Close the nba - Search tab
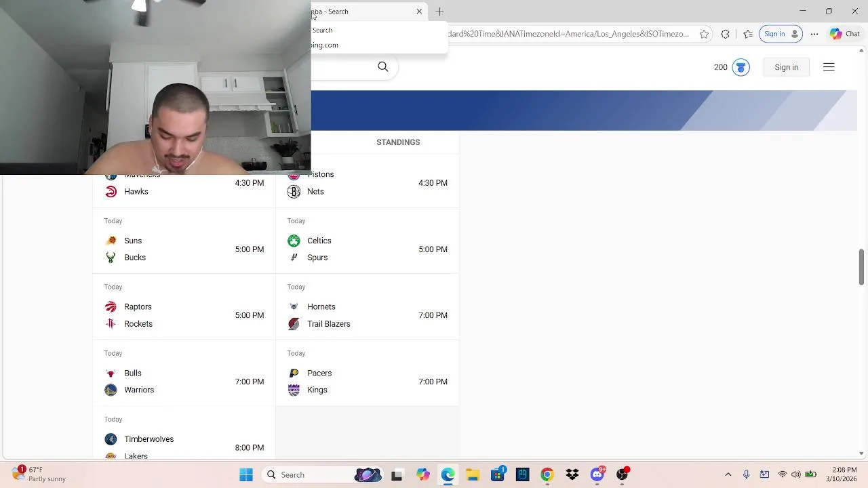The height and width of the screenshot is (488, 868). pyautogui.click(x=419, y=12)
